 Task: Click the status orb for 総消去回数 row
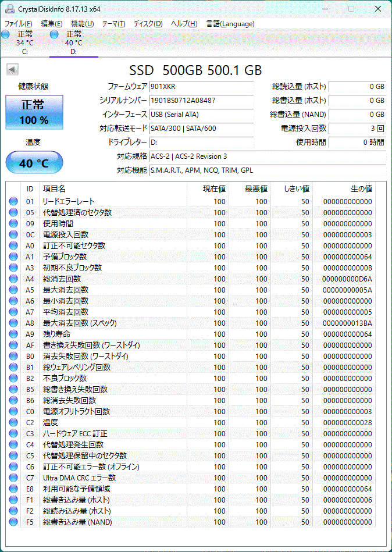pos(13,279)
